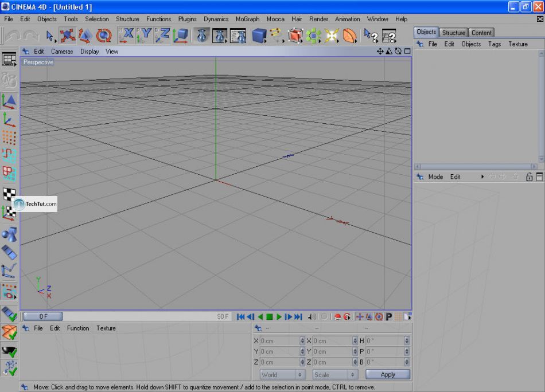Click the Redo arrow in the toolbar
The height and width of the screenshot is (392, 545).
(31, 36)
